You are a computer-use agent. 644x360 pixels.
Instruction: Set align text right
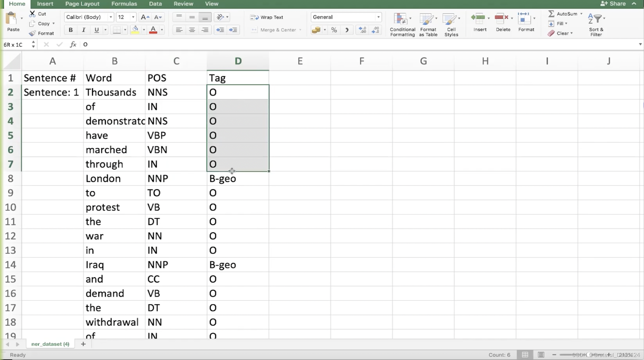coord(205,30)
